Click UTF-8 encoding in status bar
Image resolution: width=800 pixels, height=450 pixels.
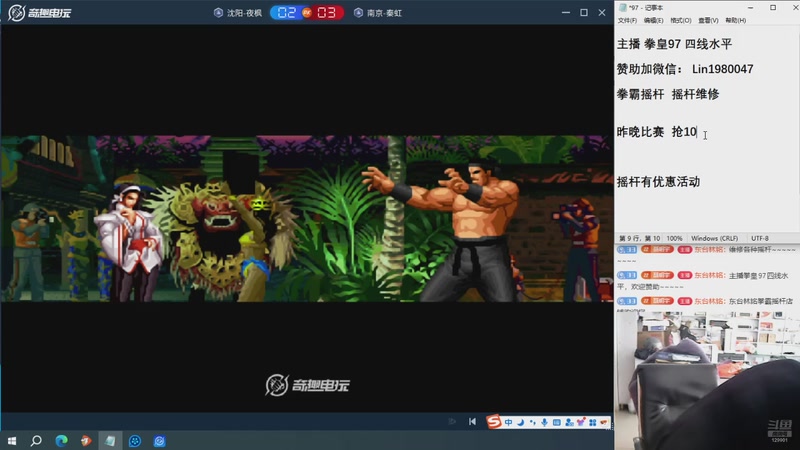tap(760, 238)
